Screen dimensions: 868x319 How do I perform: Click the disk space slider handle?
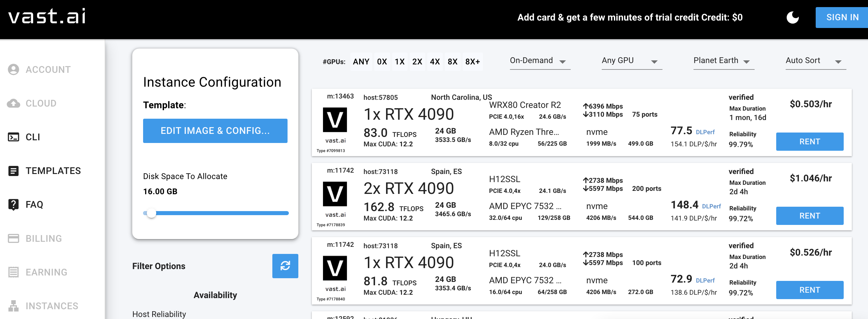point(152,213)
